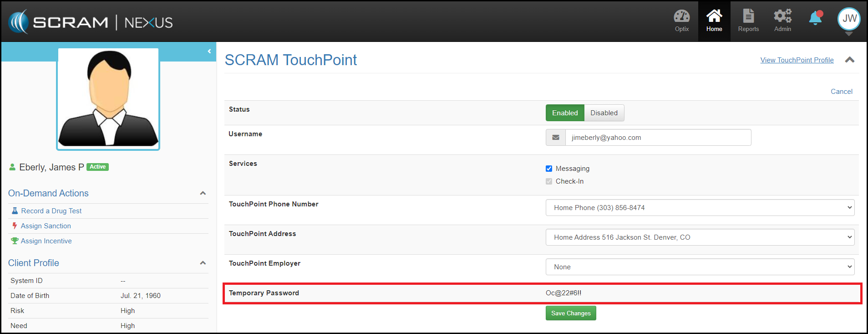
Task: Set status to Disabled
Action: click(x=604, y=113)
